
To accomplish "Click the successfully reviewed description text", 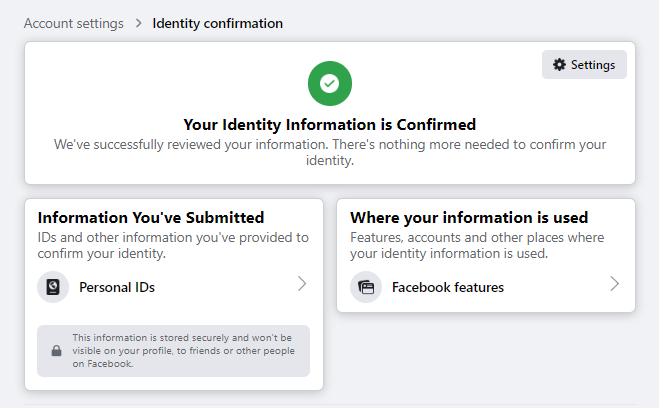I will (x=330, y=152).
